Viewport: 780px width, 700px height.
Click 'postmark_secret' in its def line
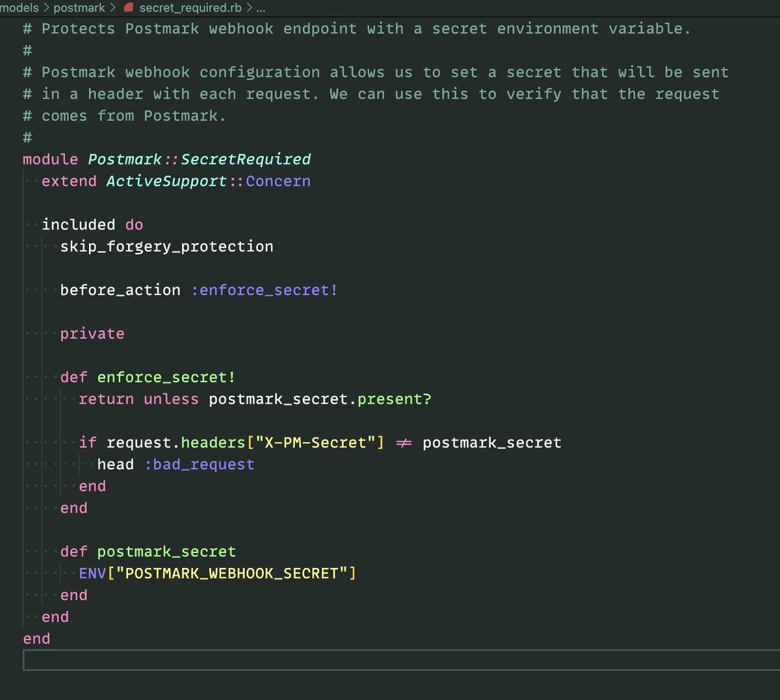coord(166,552)
